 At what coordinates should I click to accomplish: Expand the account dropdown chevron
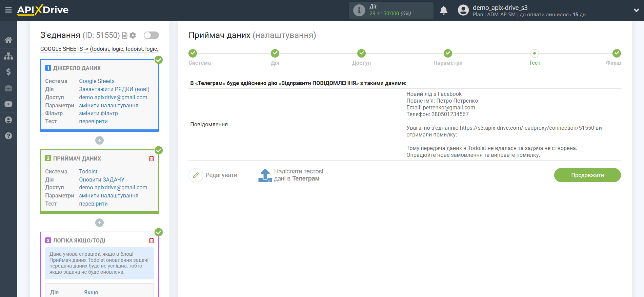636,10
